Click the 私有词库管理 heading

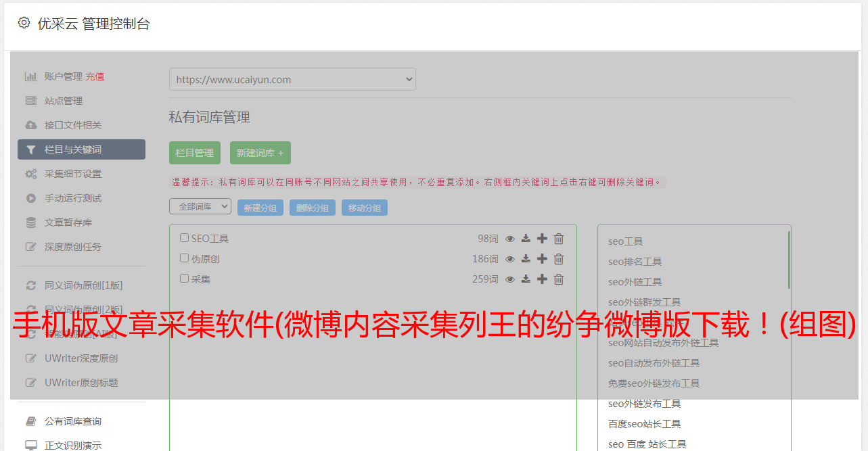pyautogui.click(x=210, y=117)
